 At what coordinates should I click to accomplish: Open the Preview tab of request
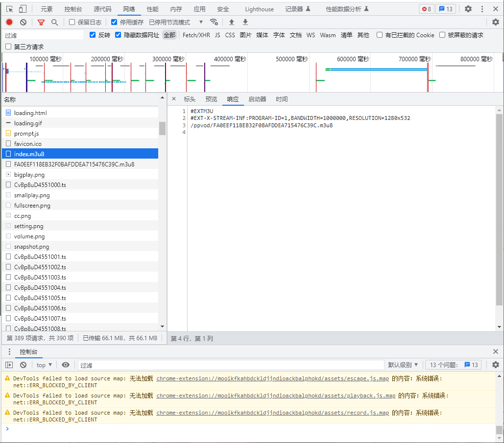tap(211, 99)
